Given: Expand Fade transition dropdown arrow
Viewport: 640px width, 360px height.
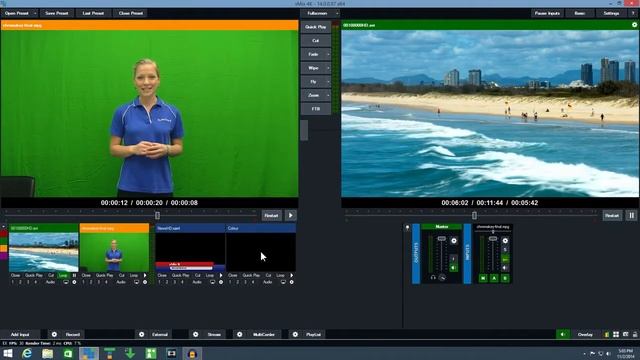Looking at the screenshot, I should pyautogui.click(x=328, y=54).
